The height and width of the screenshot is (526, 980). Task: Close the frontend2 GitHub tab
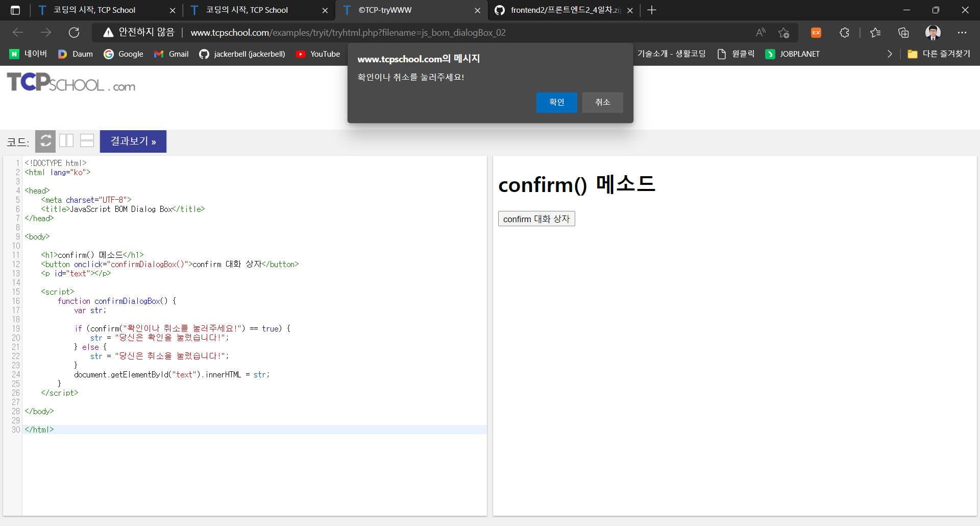coord(630,10)
